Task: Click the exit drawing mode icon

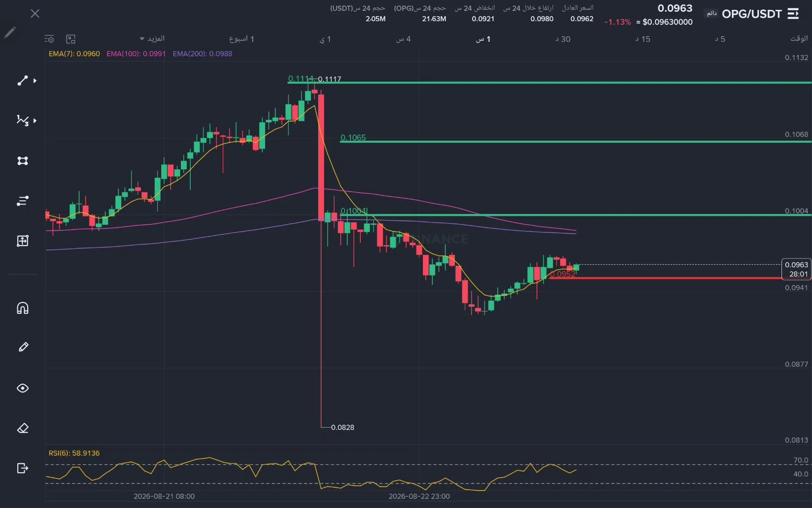Action: coord(23,468)
